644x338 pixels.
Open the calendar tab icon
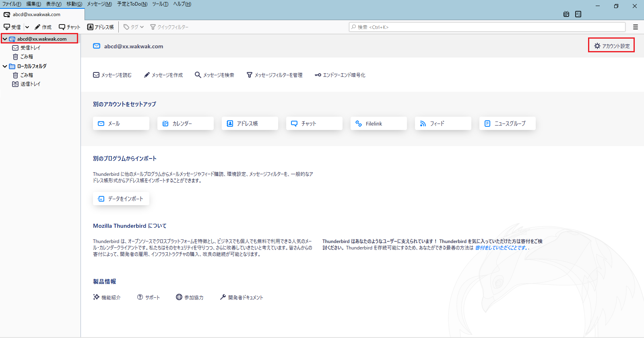click(566, 14)
